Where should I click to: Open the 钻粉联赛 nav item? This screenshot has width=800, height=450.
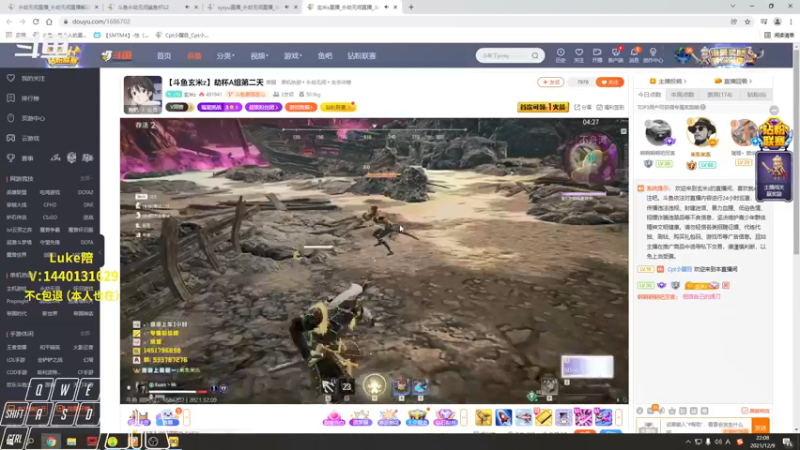[362, 56]
